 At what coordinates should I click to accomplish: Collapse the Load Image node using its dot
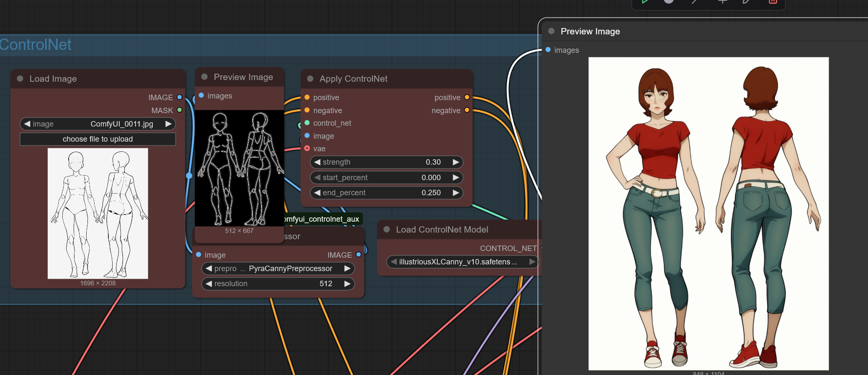coord(20,79)
